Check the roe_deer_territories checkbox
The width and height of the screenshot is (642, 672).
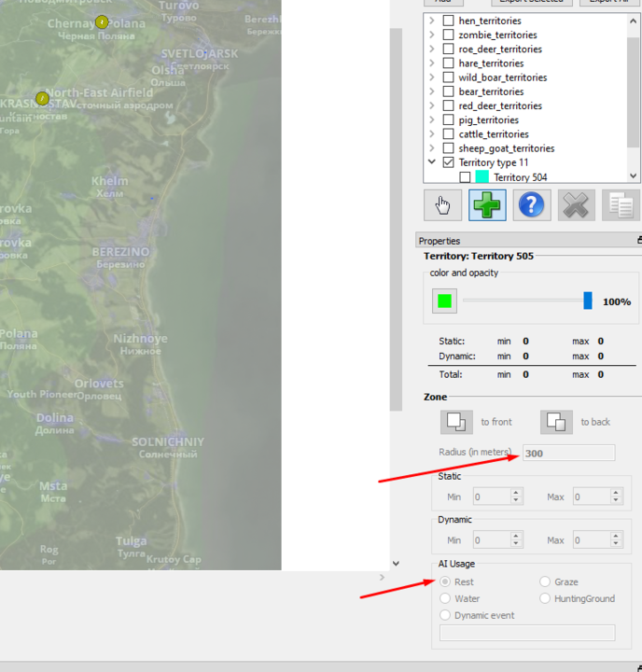(x=448, y=49)
